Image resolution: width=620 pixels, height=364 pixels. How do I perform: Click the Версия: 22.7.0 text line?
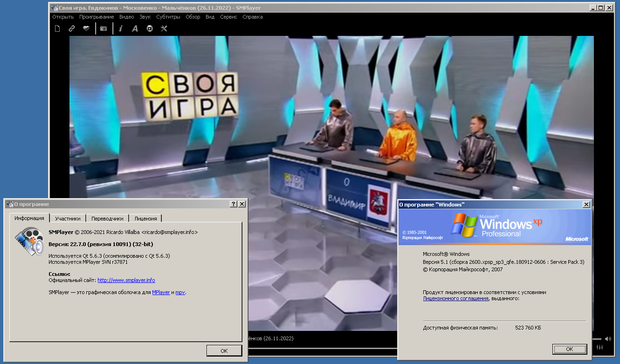click(x=101, y=244)
